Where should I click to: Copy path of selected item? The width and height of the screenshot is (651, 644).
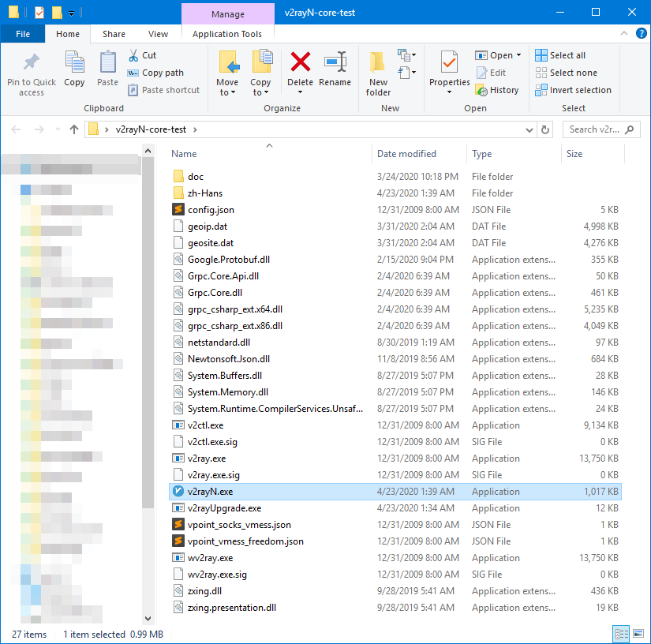coord(155,73)
